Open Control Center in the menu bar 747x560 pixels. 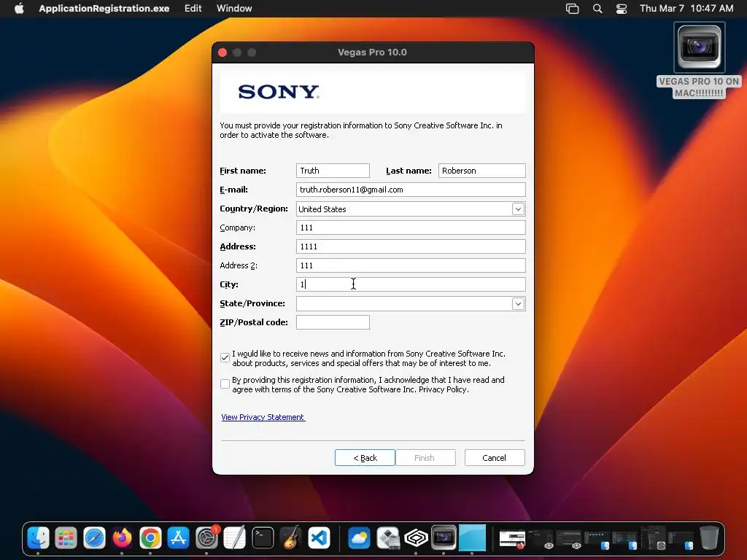(x=622, y=9)
